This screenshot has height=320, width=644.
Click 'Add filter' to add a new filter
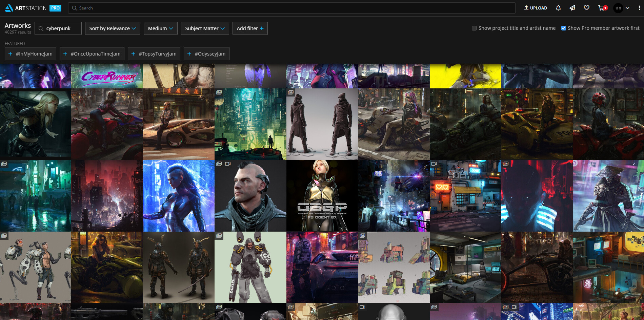click(250, 28)
